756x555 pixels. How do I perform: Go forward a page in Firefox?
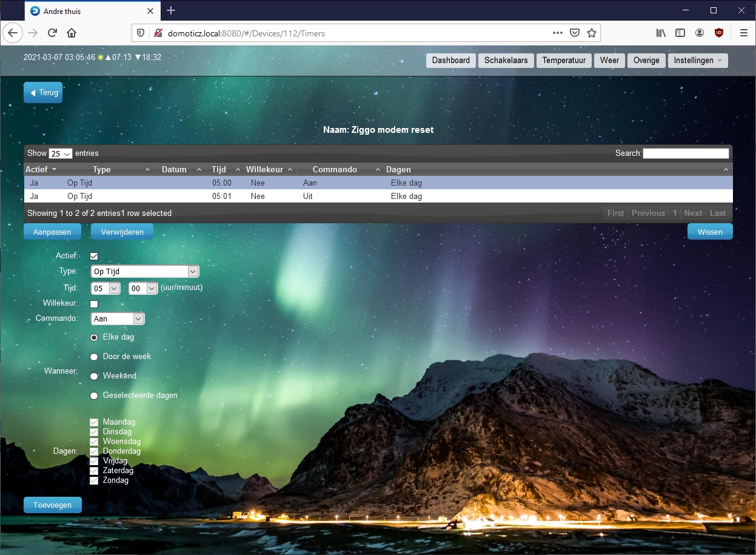(x=33, y=33)
